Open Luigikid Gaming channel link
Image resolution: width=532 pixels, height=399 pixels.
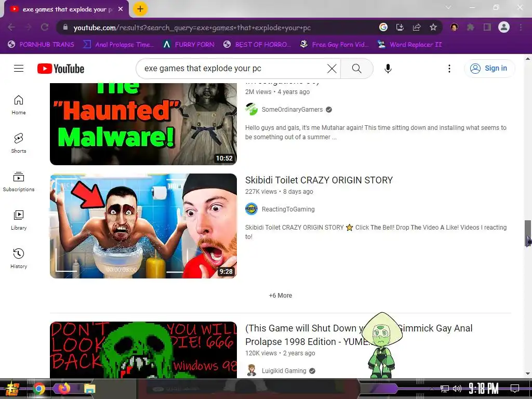(x=284, y=371)
